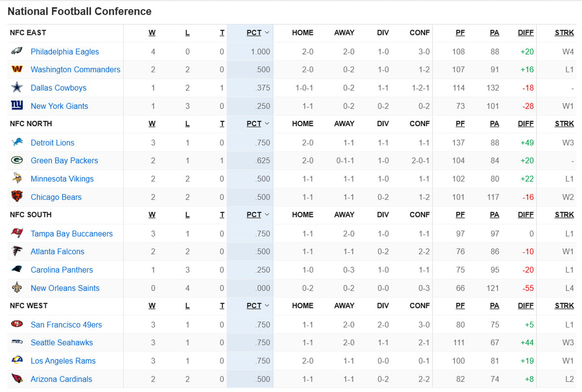This screenshot has height=392, width=582.
Task: Click the Chicago Bears logo
Action: 17,197
